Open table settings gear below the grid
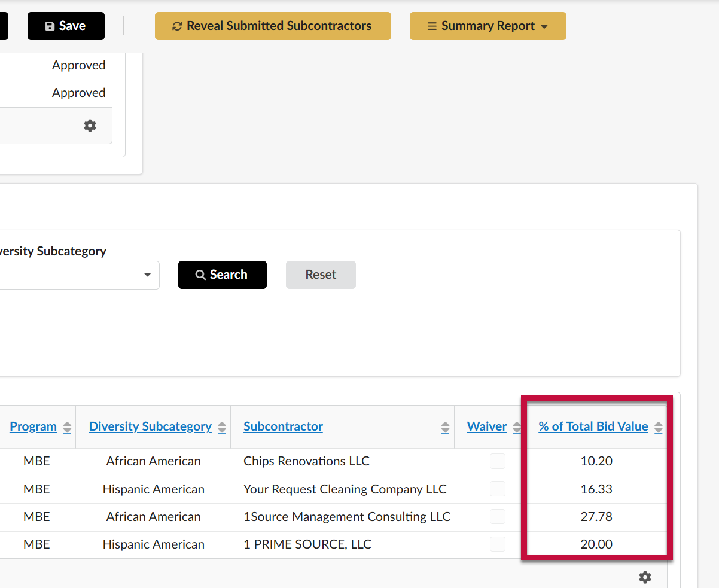 click(x=645, y=577)
